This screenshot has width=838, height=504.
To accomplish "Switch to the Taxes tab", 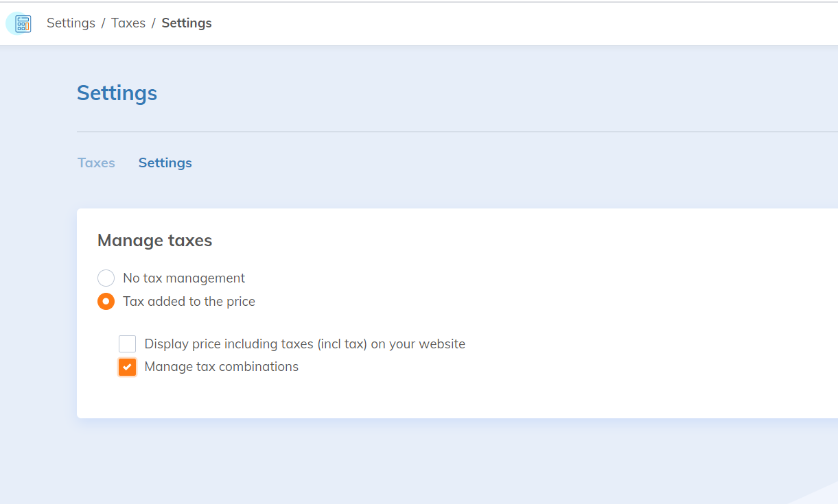I will click(96, 163).
